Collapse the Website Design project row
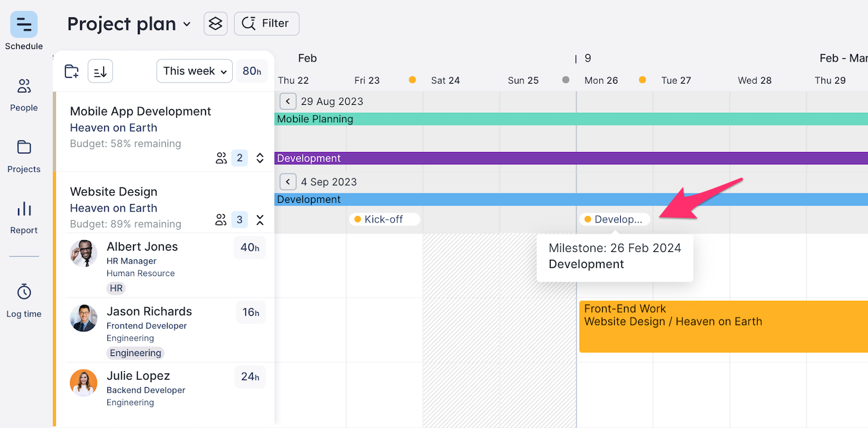Viewport: 868px width, 428px height. tap(260, 220)
